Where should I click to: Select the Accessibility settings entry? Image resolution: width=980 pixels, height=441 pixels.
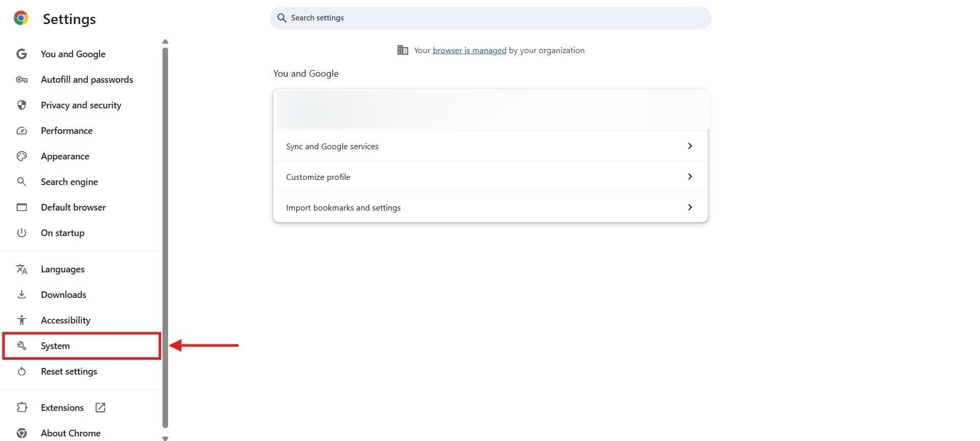pyautogui.click(x=65, y=320)
